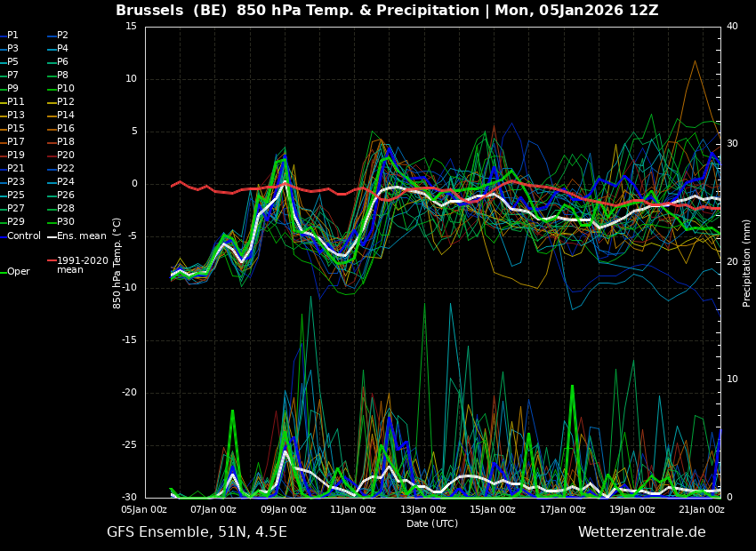Click the chart title Brussels 850 hPa
The image size is (756, 551).
387,10
